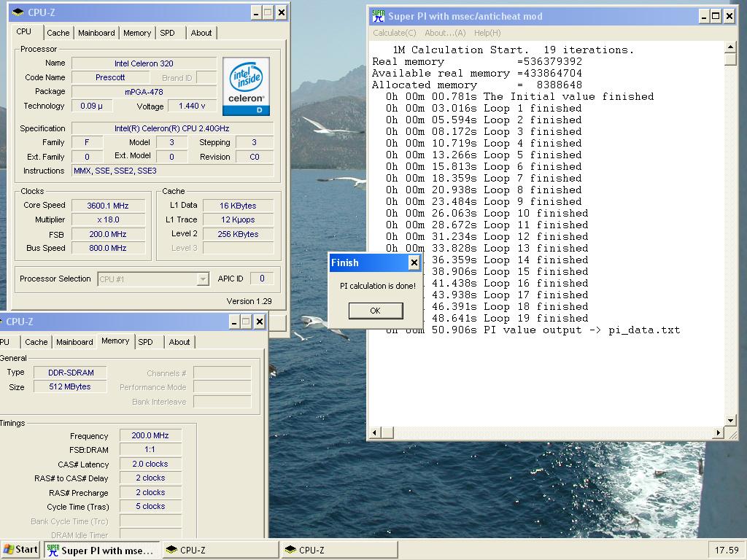
Task: Click the Super PI title bar icon
Action: click(x=379, y=16)
